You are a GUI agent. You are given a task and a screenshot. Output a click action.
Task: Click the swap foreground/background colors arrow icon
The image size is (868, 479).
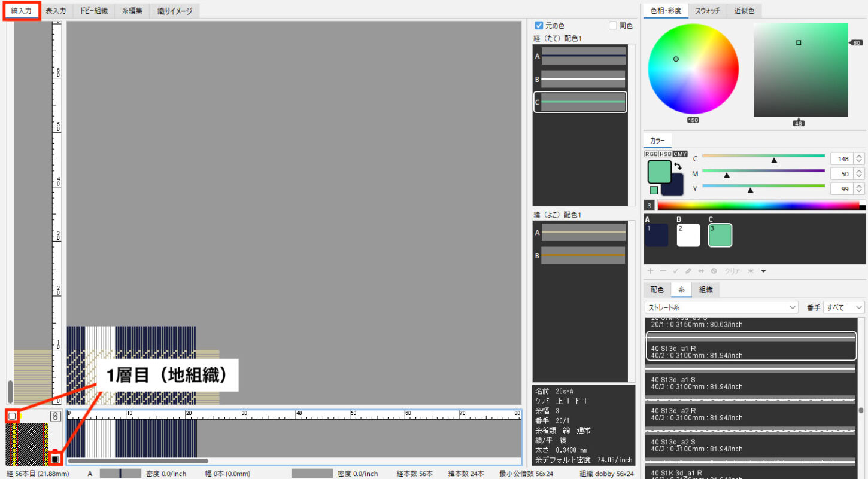678,166
